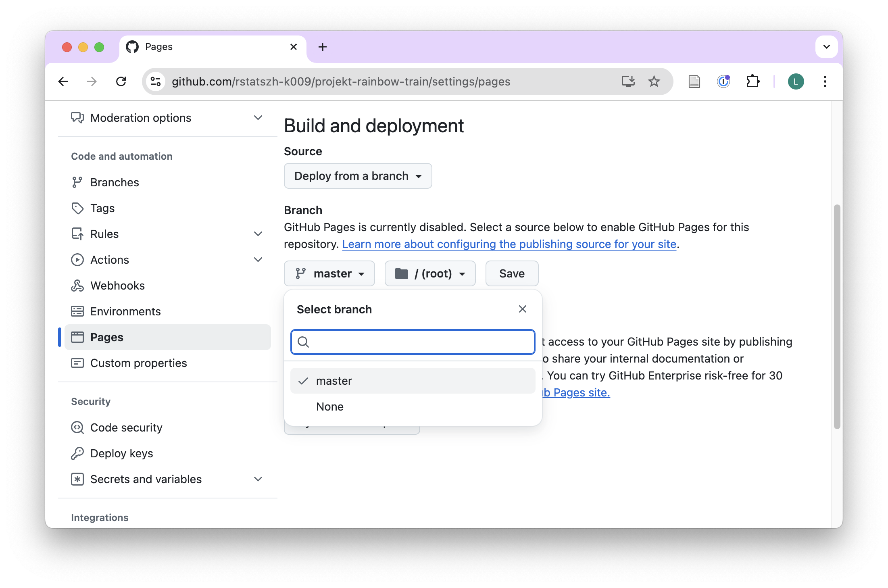Open the tab search chevron button
Viewport: 888px width, 588px height.
[827, 47]
